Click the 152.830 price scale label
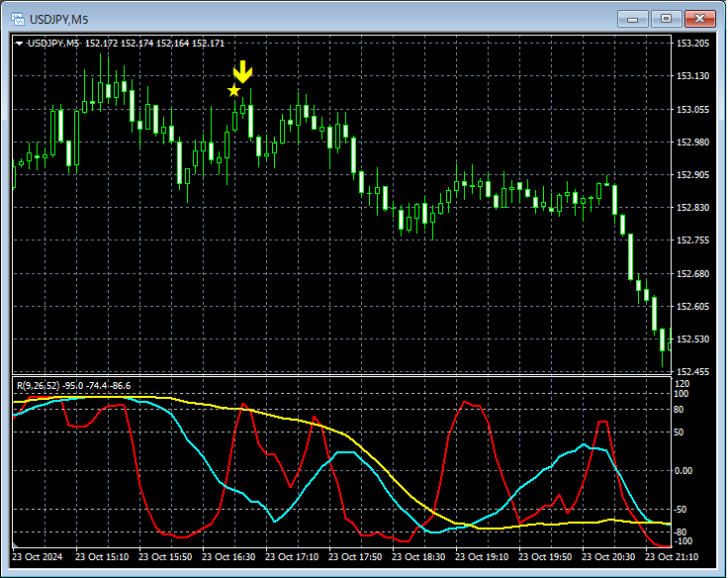This screenshot has width=728, height=578. pyautogui.click(x=692, y=207)
